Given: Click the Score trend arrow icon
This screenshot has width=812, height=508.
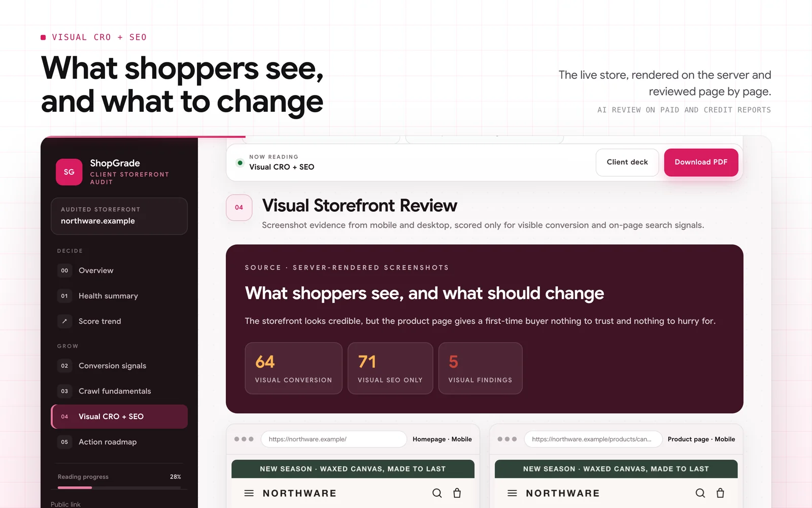Looking at the screenshot, I should [64, 321].
